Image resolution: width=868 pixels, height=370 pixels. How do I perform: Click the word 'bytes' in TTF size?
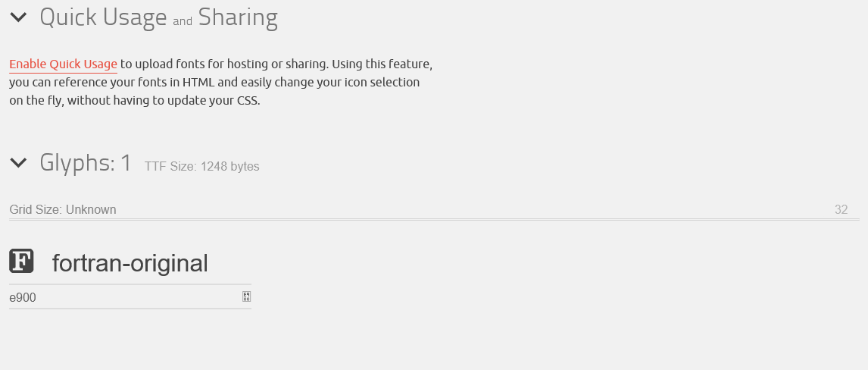tap(244, 166)
